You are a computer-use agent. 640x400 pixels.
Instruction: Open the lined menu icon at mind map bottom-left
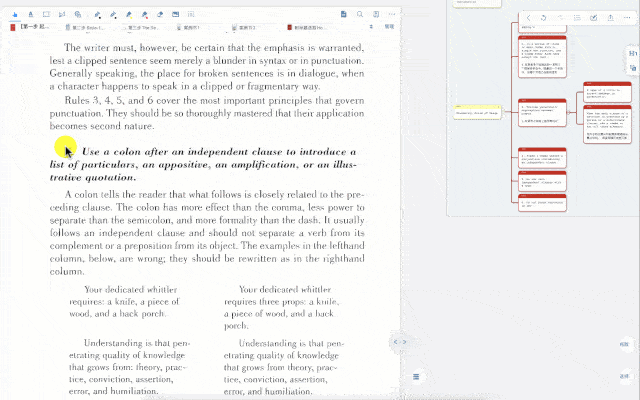pos(416,377)
